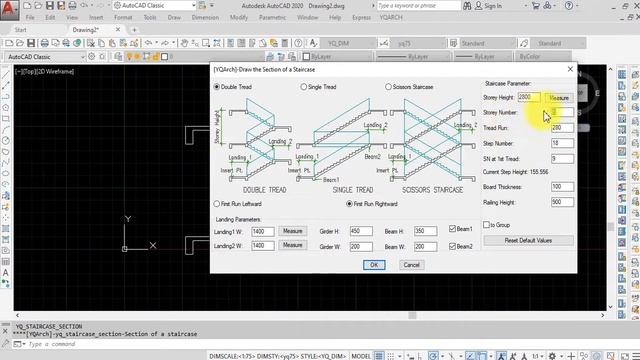Click the Zoom Window icon

[206, 43]
